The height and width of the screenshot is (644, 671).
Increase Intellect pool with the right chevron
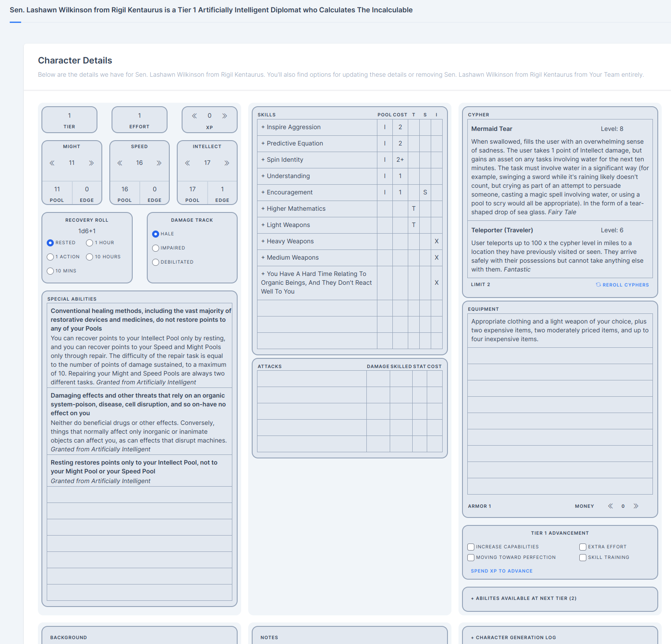pyautogui.click(x=227, y=163)
